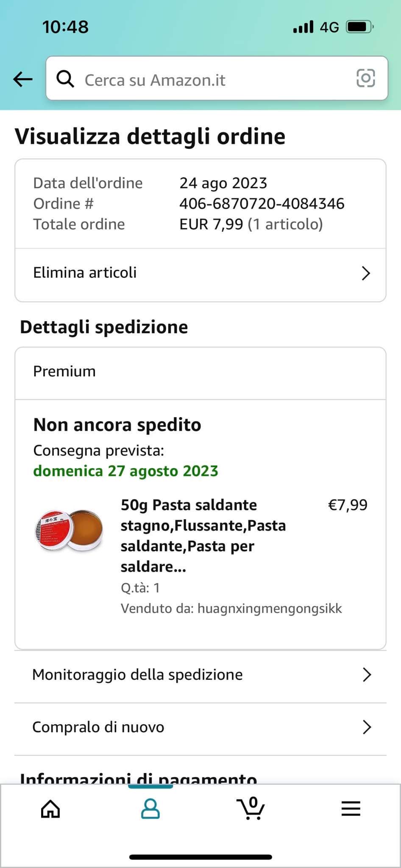Go to the Home tab icon

50,809
